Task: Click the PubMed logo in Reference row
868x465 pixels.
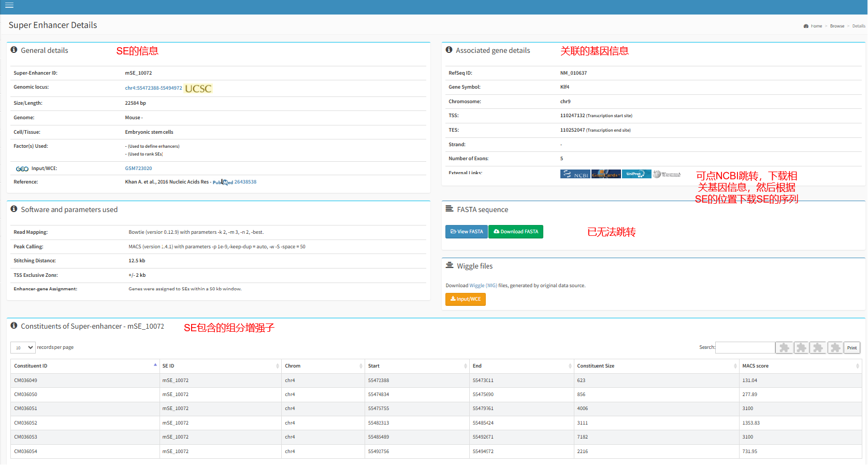Action: [223, 182]
